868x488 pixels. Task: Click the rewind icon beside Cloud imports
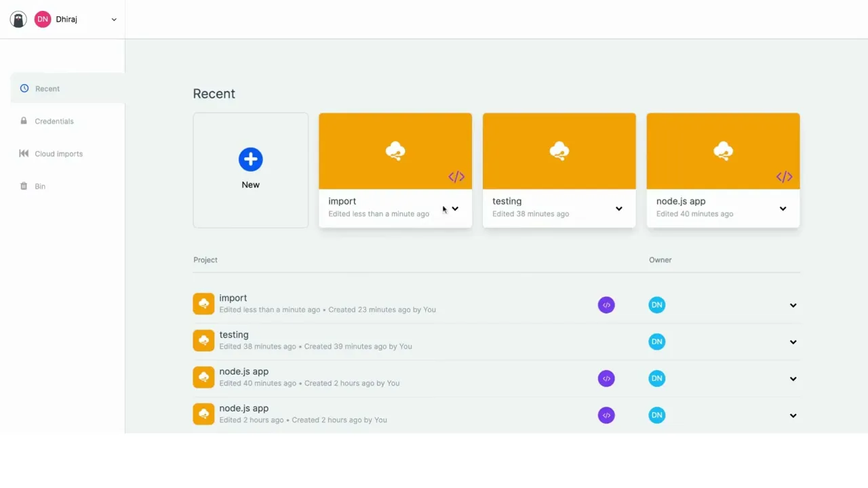point(24,154)
